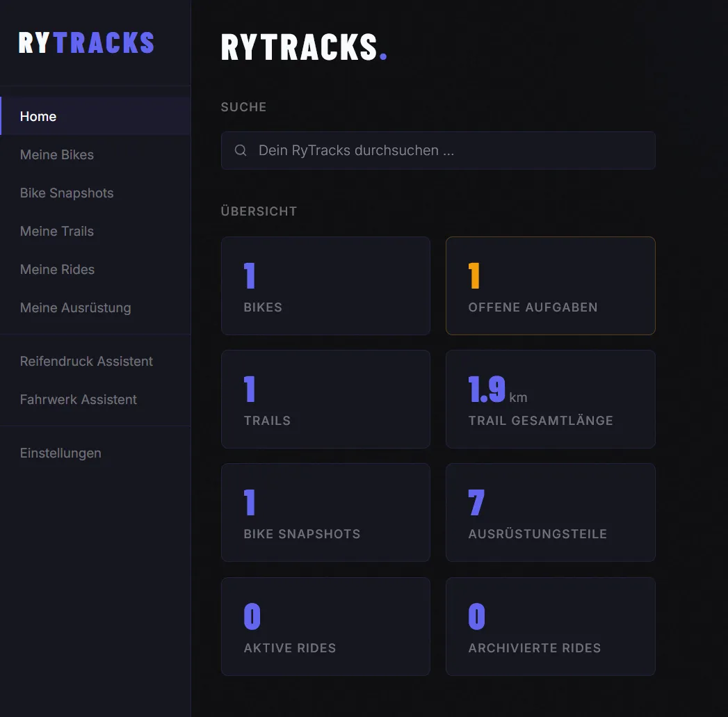Navigate to Meine Ausrüstung
This screenshot has width=728, height=717.
[x=75, y=307]
